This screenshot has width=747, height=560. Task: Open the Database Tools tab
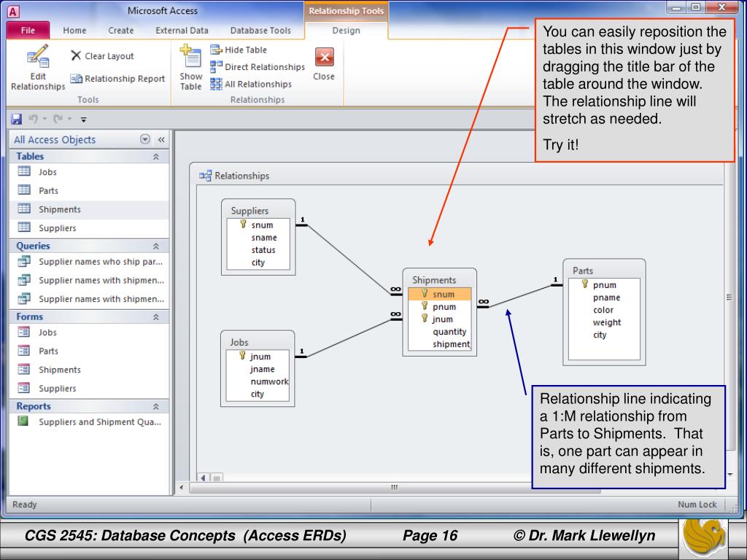coord(260,31)
